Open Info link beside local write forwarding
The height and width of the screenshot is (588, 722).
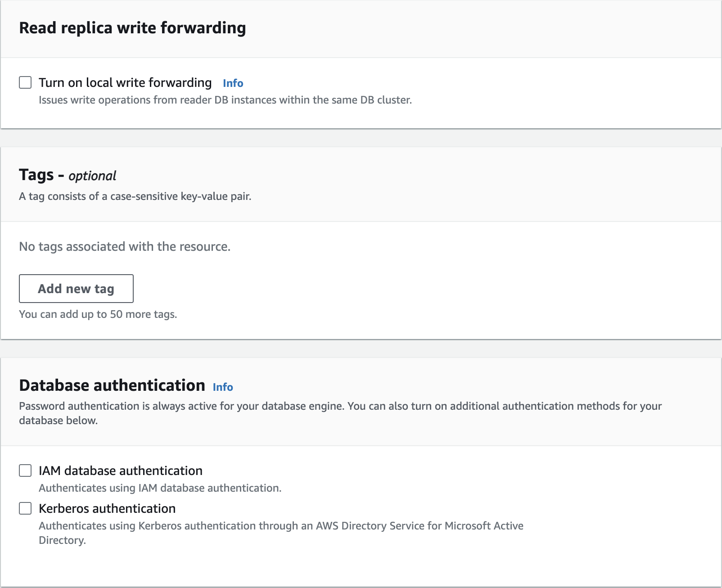[x=233, y=83]
